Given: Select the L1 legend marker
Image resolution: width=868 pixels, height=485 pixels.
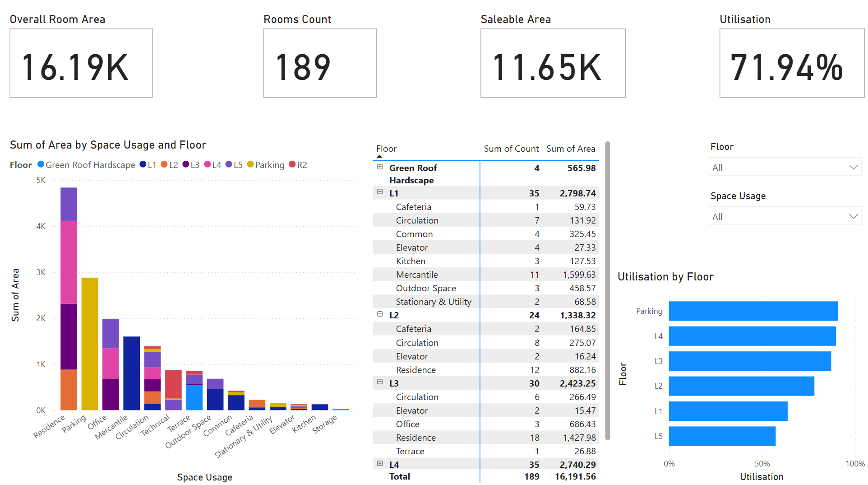Looking at the screenshot, I should 144,165.
